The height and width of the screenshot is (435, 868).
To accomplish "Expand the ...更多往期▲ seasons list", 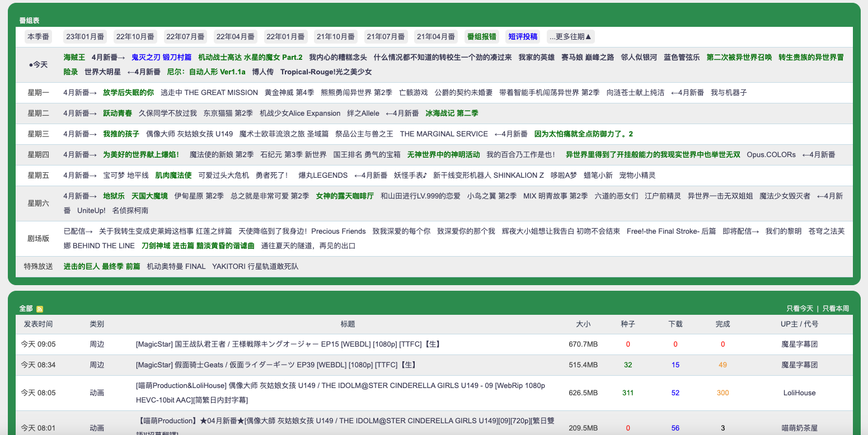I will [571, 37].
